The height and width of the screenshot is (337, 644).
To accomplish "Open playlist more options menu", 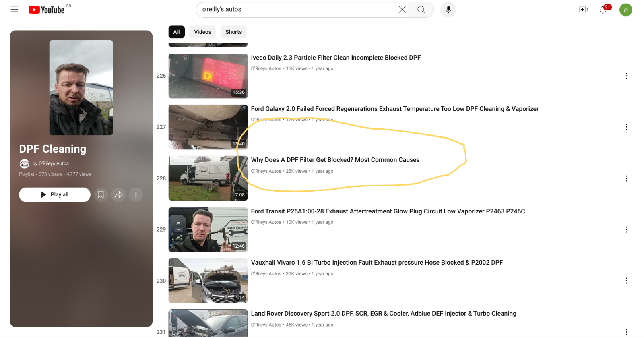I will click(x=136, y=195).
